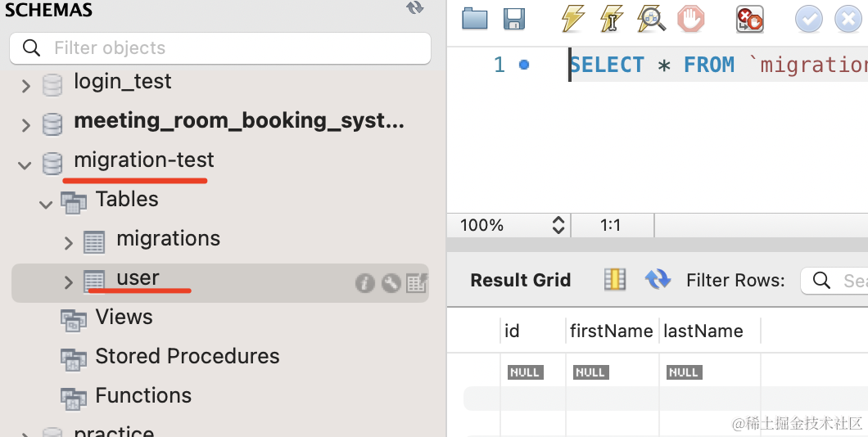Click the commit checkmark icon

pyautogui.click(x=808, y=19)
